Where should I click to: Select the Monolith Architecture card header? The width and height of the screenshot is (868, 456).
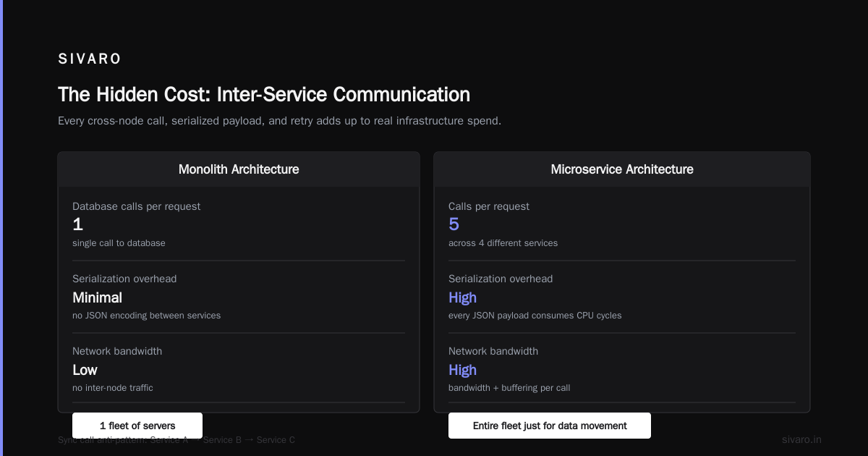click(x=239, y=169)
